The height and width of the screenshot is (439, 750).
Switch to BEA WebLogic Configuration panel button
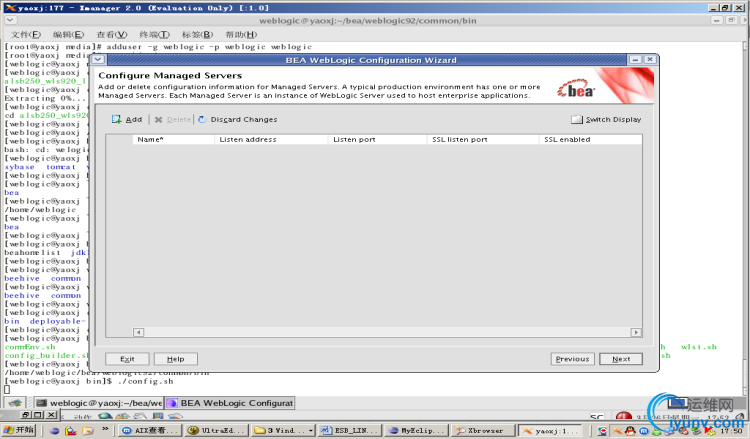(x=230, y=403)
